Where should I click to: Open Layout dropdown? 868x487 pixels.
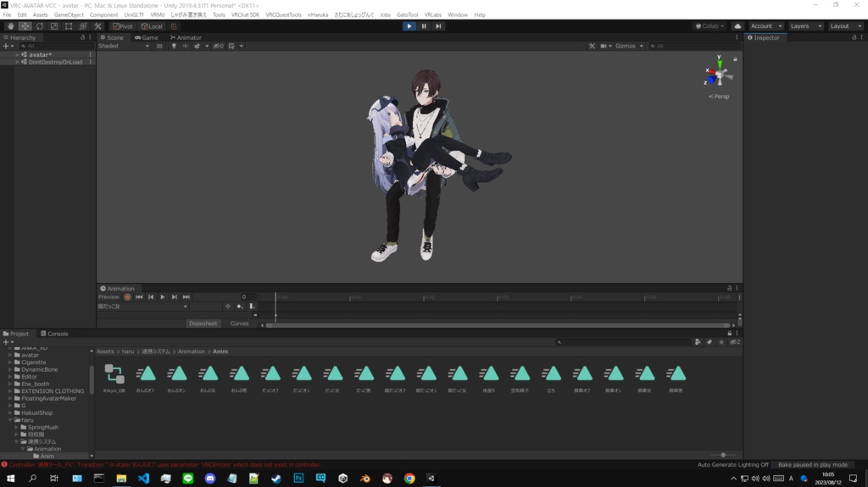846,26
